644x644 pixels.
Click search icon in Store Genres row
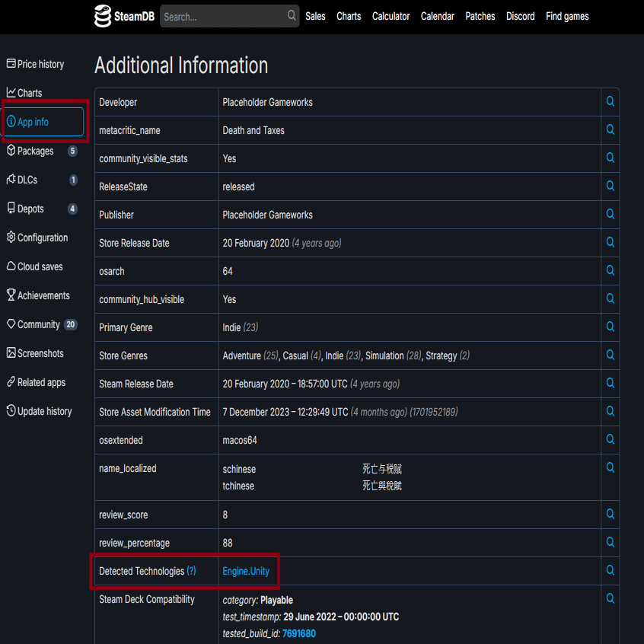pyautogui.click(x=610, y=355)
